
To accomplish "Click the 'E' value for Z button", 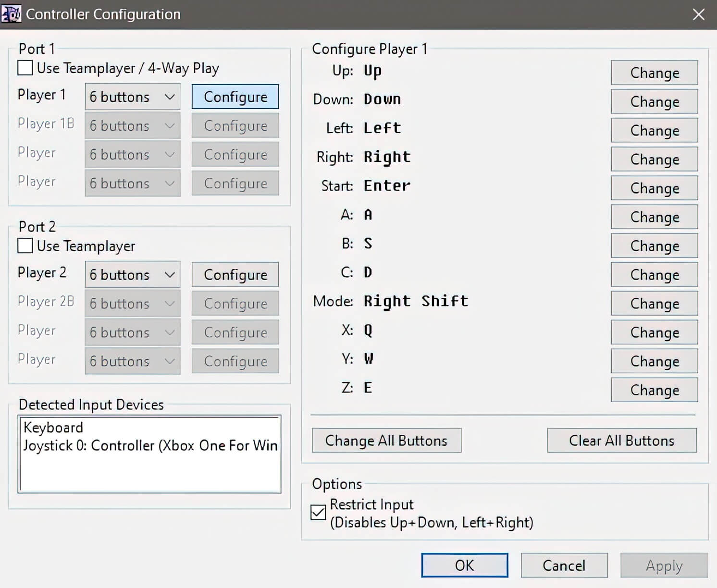I will coord(368,387).
